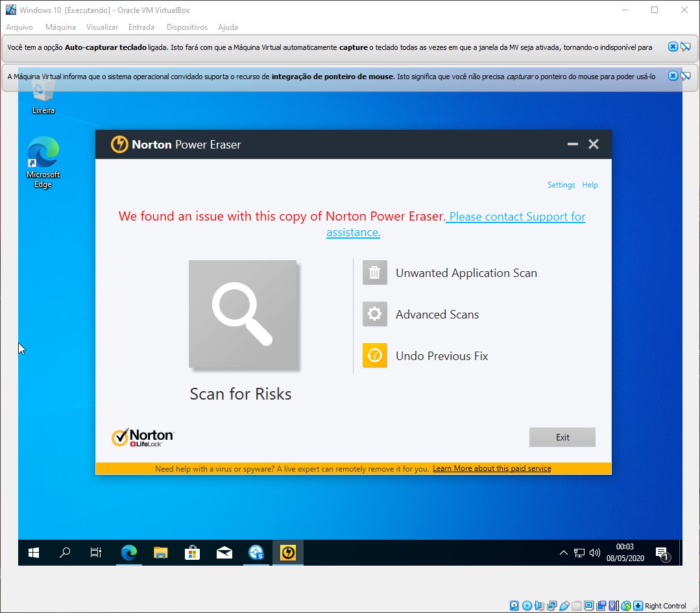Click the VirtualBox display indicator

(589, 605)
